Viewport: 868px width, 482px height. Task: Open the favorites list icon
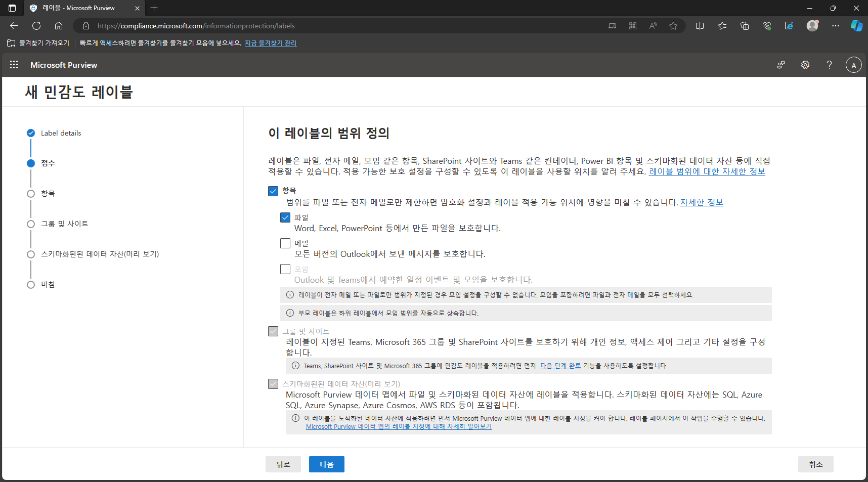(x=722, y=26)
